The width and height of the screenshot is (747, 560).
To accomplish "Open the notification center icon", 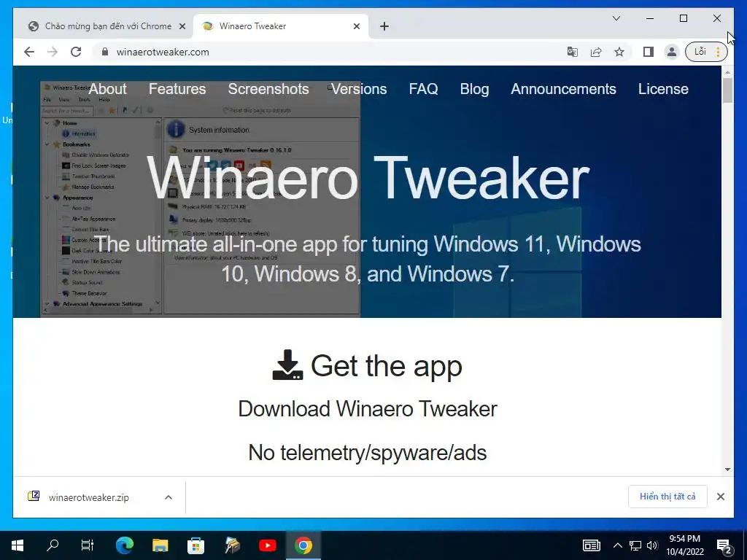I will pos(724,546).
